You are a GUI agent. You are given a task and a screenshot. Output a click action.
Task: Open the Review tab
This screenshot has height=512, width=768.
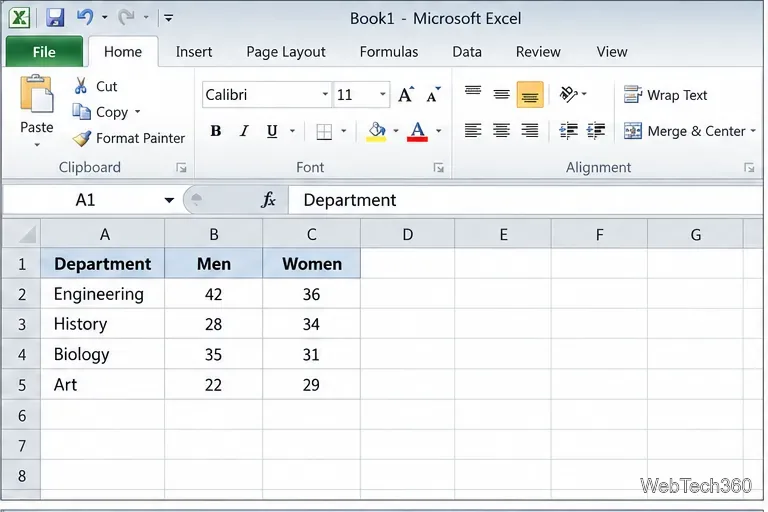pos(538,51)
